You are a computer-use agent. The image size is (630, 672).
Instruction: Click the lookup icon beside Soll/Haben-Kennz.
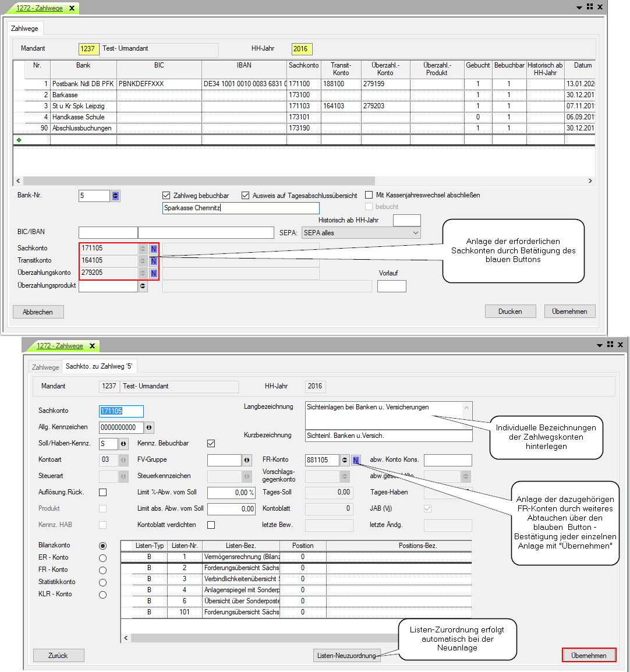123,444
